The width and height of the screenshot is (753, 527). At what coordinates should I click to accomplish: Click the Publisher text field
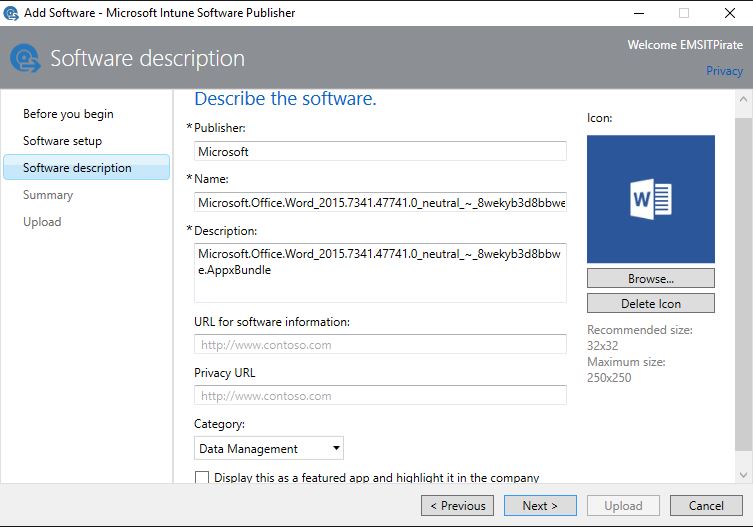380,151
